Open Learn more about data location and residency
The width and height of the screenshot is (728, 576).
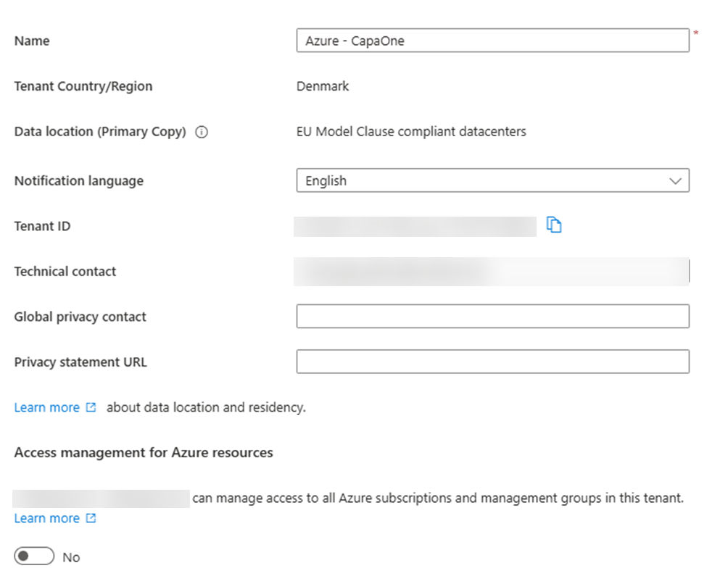(55, 408)
